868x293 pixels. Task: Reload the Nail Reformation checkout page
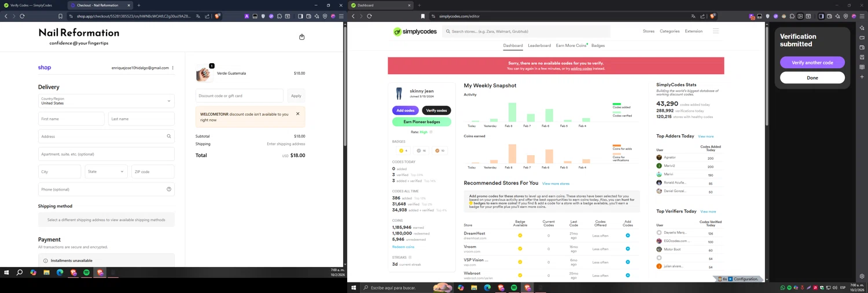pos(22,16)
